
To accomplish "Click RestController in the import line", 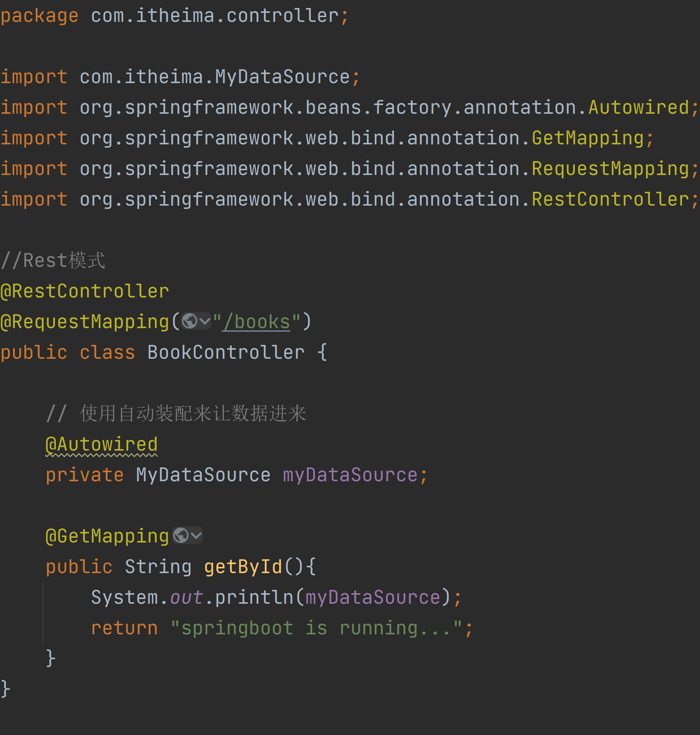I will pos(610,199).
